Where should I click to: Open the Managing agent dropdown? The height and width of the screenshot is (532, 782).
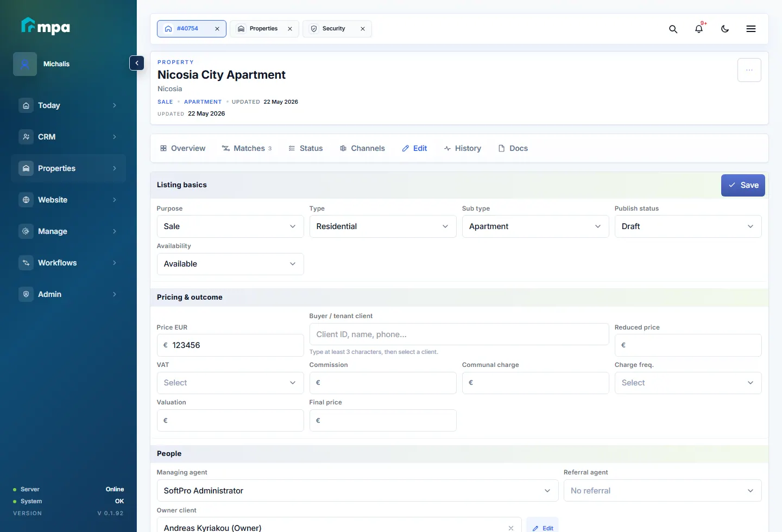[357, 491]
